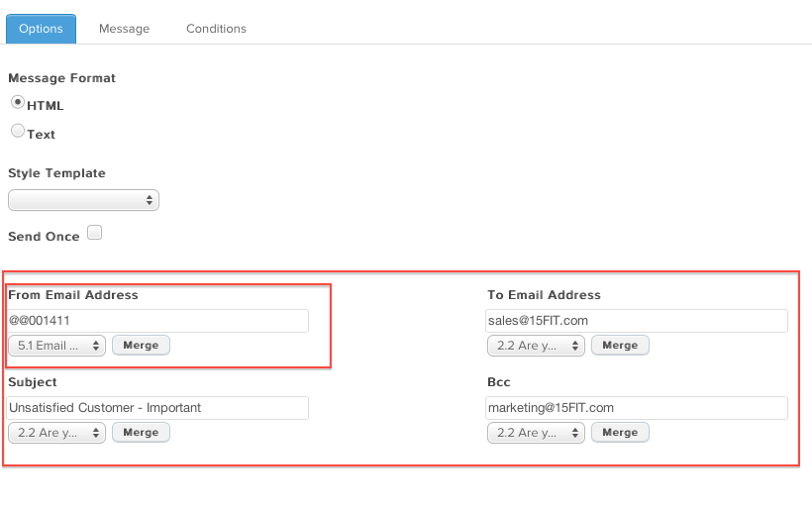Click the From Email Address input field

[157, 321]
